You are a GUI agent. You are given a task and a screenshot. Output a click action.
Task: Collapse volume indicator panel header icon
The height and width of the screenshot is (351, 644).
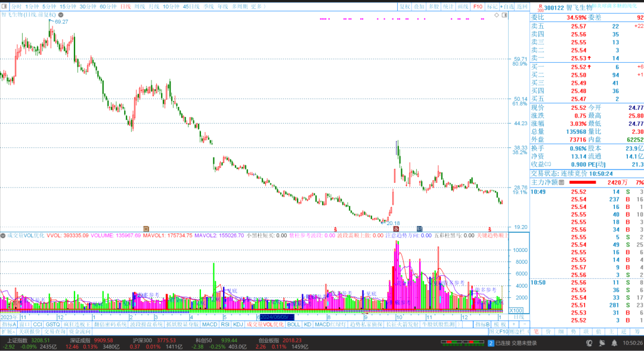pyautogui.click(x=3, y=236)
